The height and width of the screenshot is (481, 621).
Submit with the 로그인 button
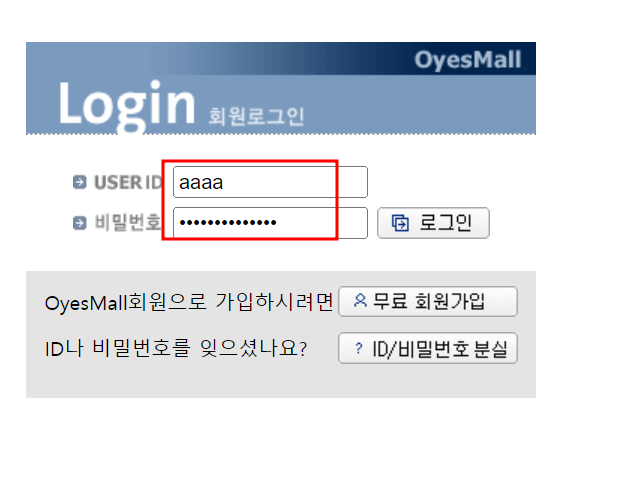(x=433, y=223)
